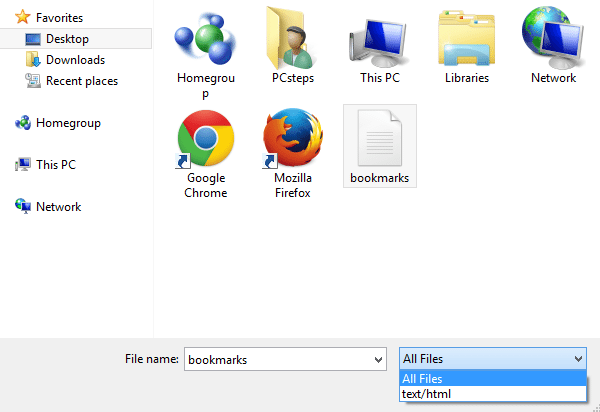Image resolution: width=600 pixels, height=412 pixels.
Task: Select This PC in the navigation pane
Action: 56,164
